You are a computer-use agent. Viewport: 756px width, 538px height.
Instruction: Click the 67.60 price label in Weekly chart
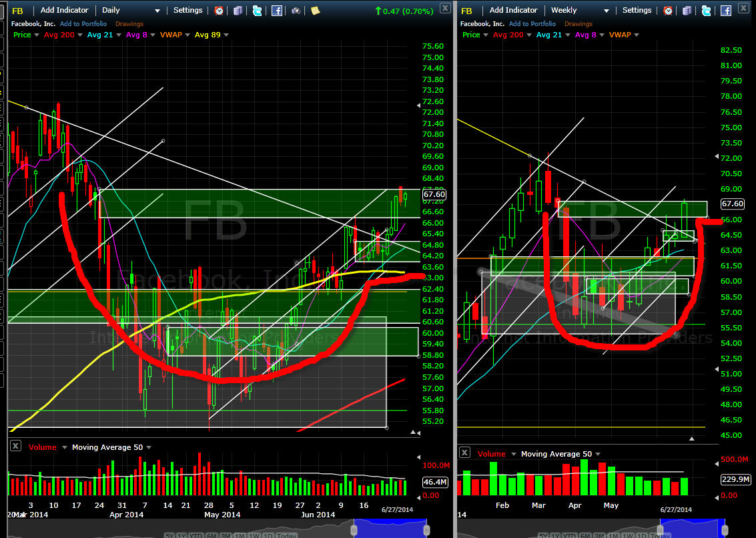click(733, 204)
